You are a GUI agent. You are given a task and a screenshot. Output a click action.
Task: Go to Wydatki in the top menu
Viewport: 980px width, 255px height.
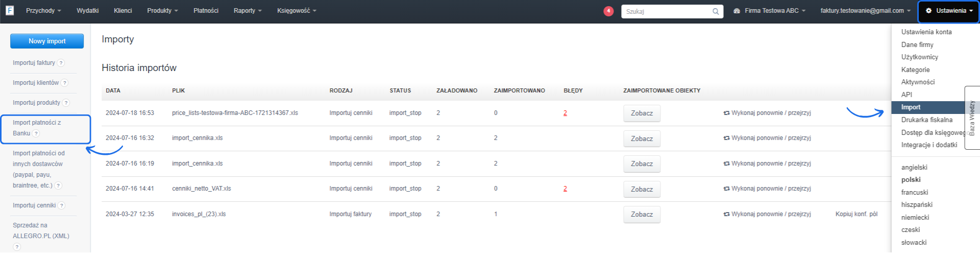coord(87,11)
